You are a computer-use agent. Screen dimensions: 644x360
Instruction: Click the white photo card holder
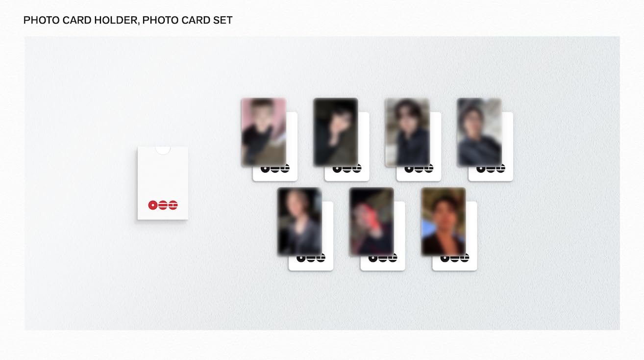pyautogui.click(x=163, y=182)
